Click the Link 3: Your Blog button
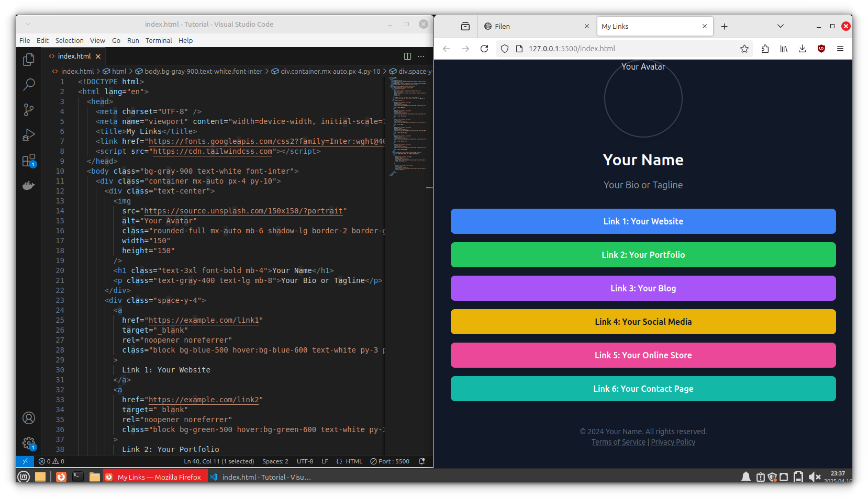Viewport: 868px width, 499px height. click(x=643, y=288)
